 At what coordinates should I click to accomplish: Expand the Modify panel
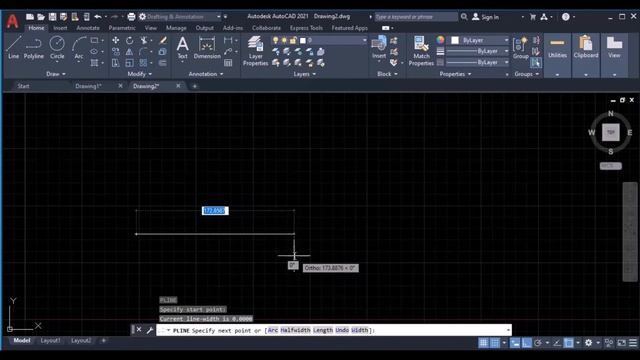coord(140,74)
